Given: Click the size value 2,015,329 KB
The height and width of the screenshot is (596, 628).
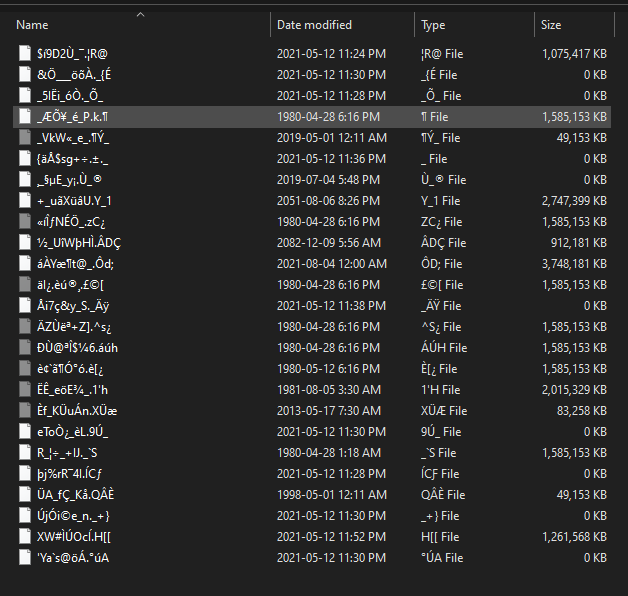Looking at the screenshot, I should (x=574, y=390).
